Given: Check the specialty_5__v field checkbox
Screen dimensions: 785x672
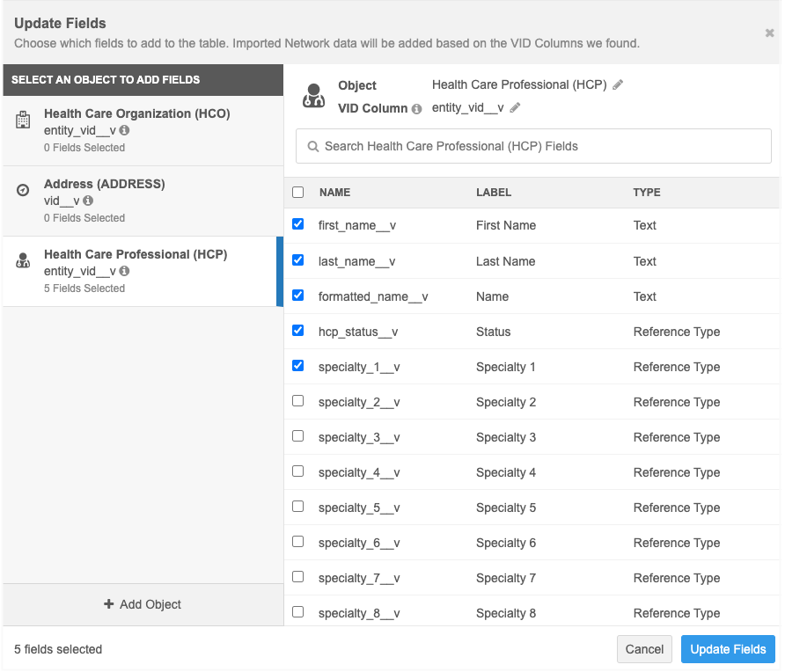Looking at the screenshot, I should click(x=297, y=507).
